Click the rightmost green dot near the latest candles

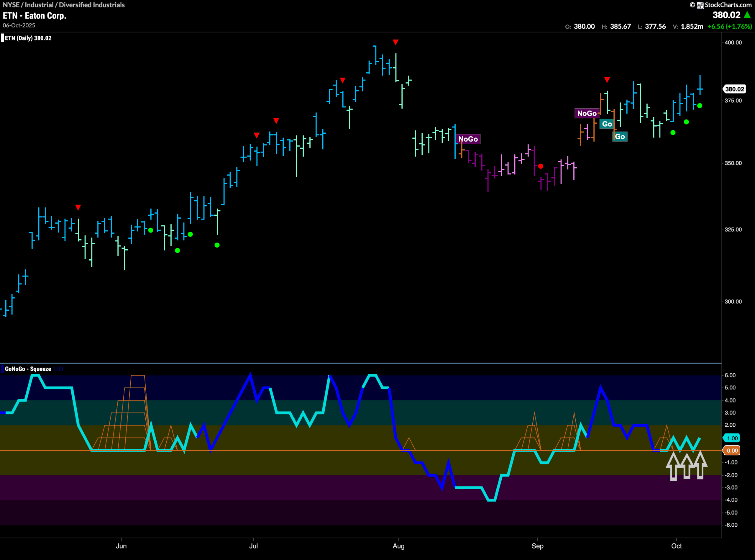click(x=700, y=105)
